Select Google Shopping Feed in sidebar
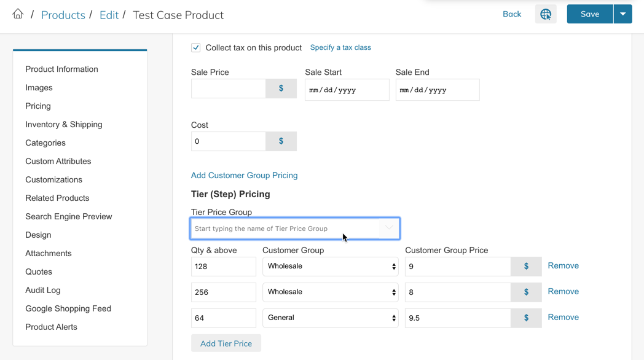 (x=68, y=309)
